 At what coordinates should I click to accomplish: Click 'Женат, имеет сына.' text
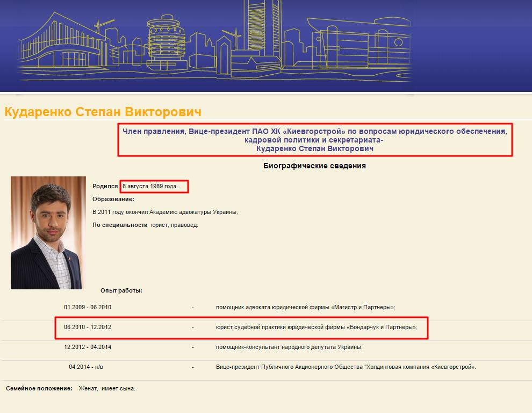[107, 388]
